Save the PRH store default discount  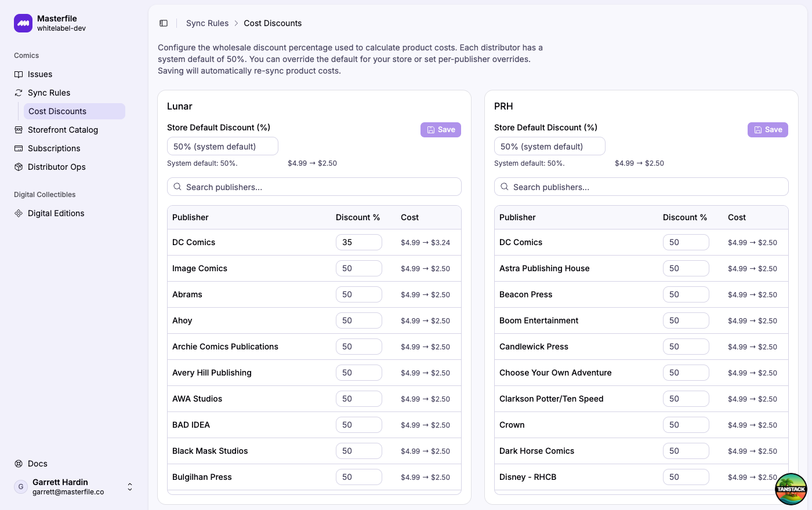(x=768, y=130)
